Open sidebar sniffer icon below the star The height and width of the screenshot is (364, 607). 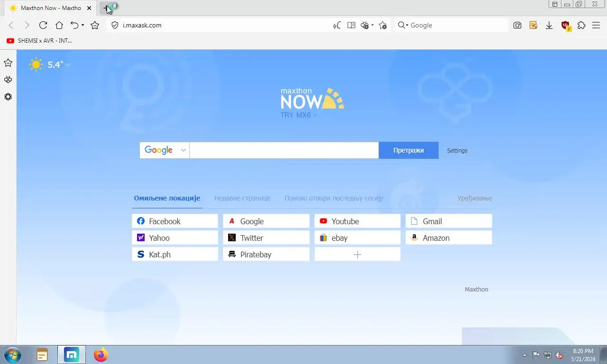pos(8,80)
